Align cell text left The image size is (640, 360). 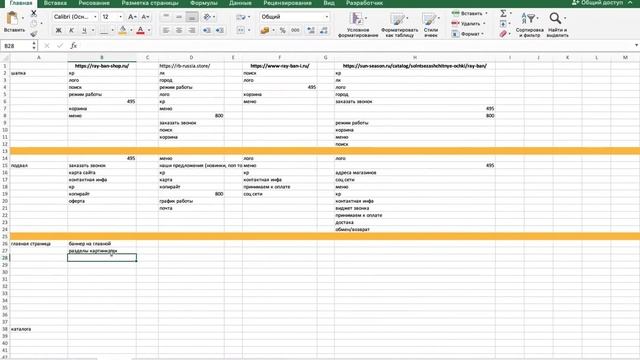coord(166,31)
